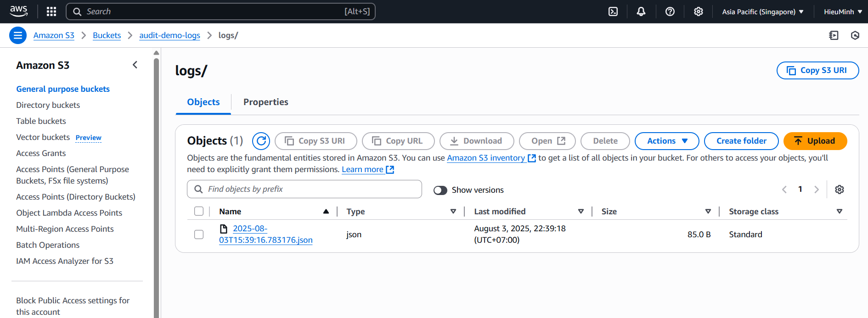Click the json file document icon
The image size is (868, 318).
point(224,229)
